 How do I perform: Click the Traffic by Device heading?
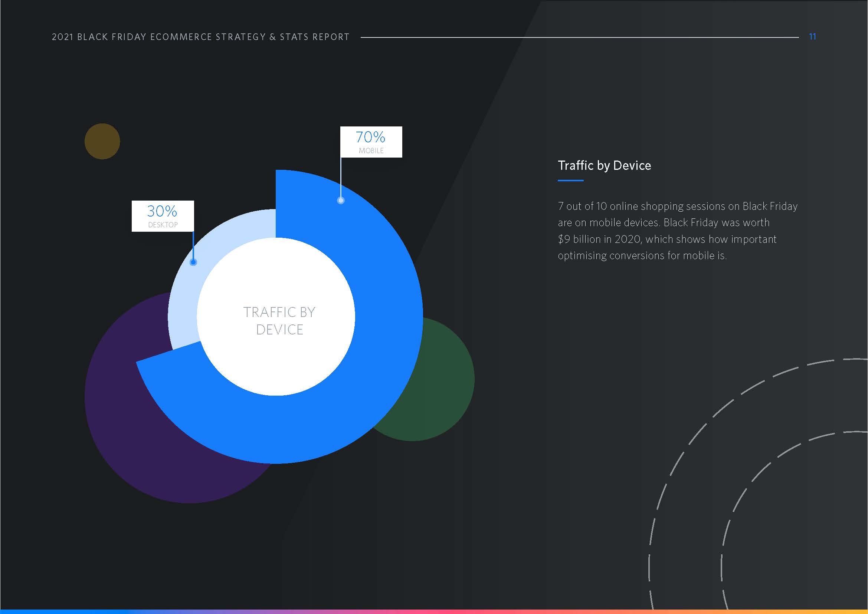(604, 165)
